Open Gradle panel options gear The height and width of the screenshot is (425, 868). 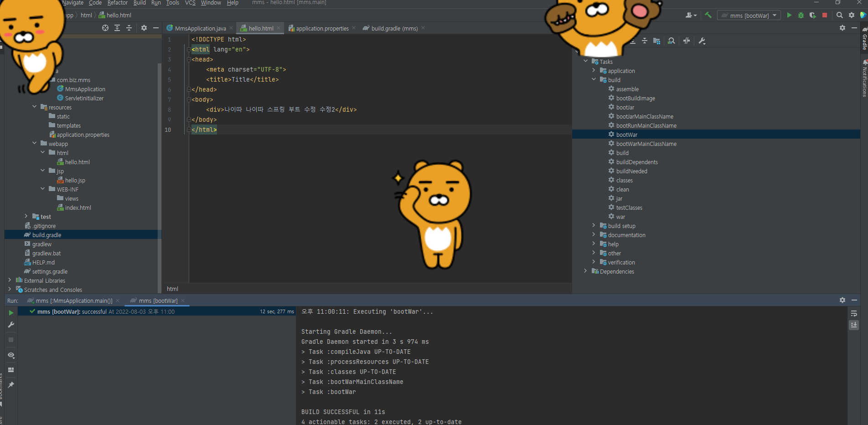(x=842, y=28)
